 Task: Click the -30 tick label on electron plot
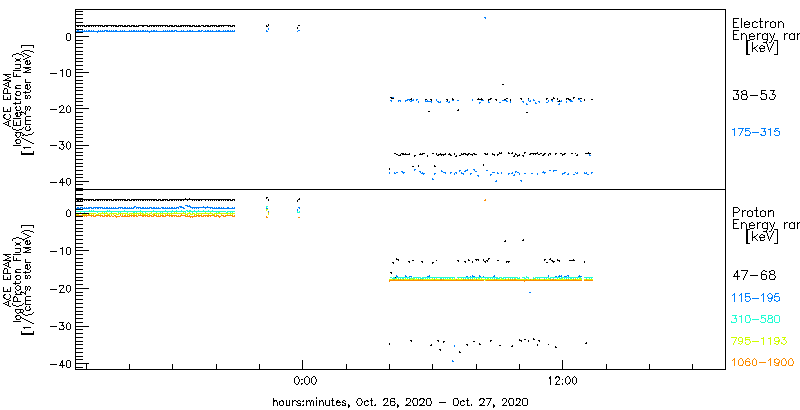[x=61, y=145]
